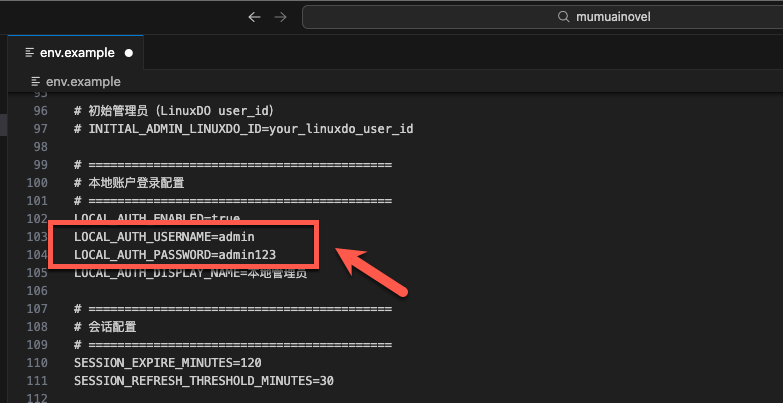Image resolution: width=783 pixels, height=403 pixels.
Task: Click the file icon on env.example tab
Action: coord(28,52)
